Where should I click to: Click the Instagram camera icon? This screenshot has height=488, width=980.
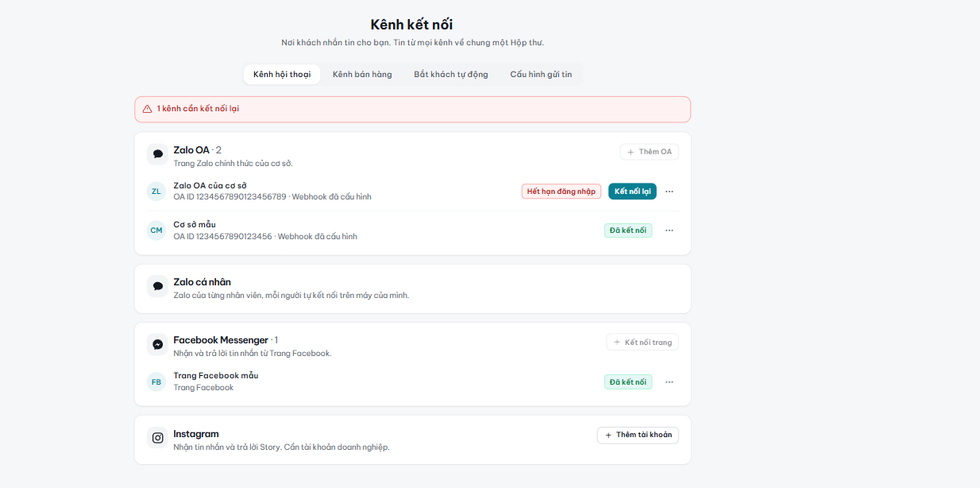[157, 437]
